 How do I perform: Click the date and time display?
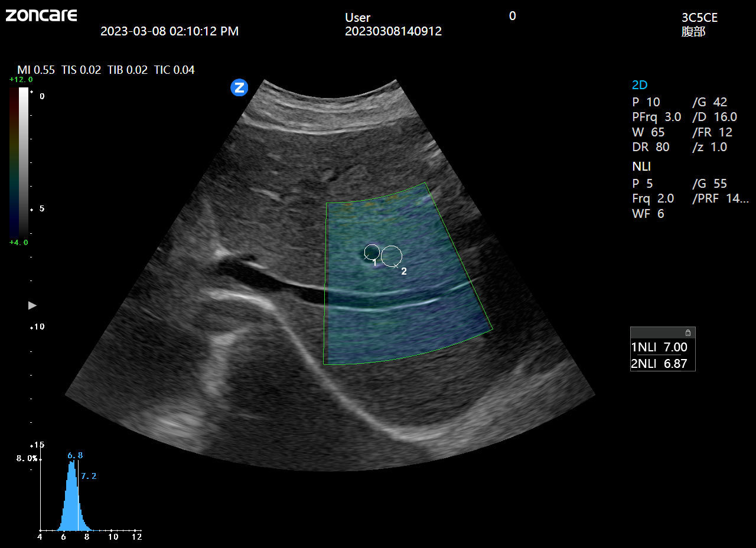point(170,31)
